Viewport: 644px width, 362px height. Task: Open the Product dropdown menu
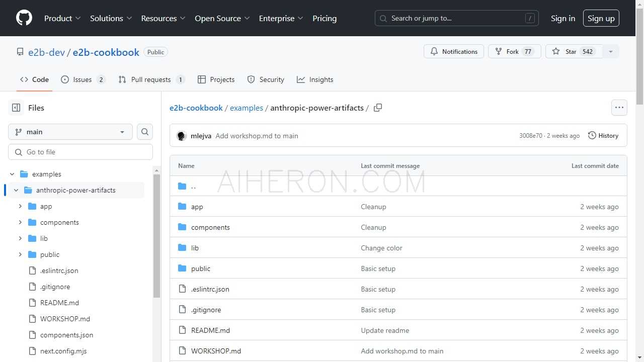coord(62,18)
